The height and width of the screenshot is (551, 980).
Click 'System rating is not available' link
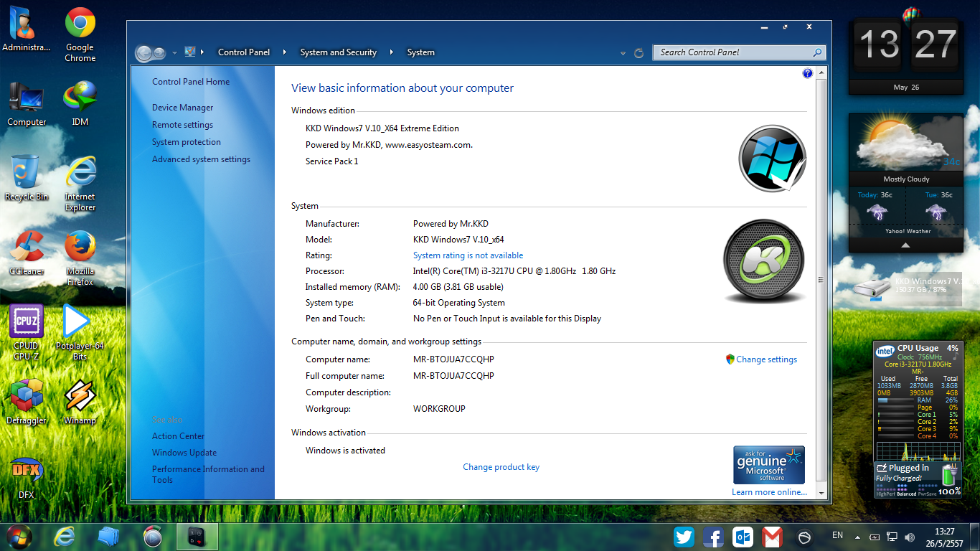468,255
